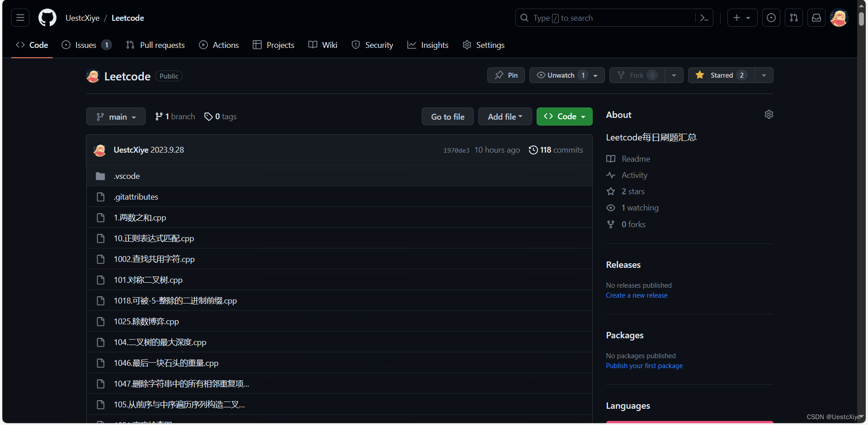Click the Activity pulse icon
This screenshot has height=425, width=868.
click(611, 175)
